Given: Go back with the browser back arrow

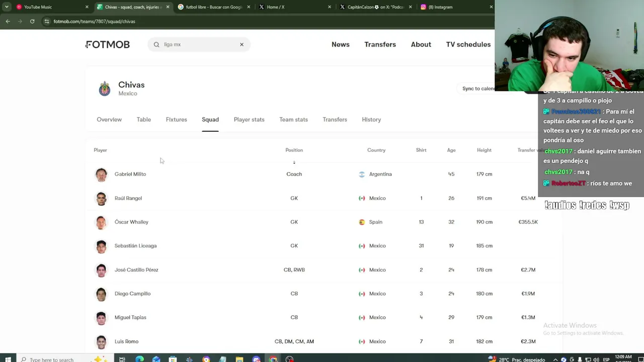Looking at the screenshot, I should [x=8, y=21].
